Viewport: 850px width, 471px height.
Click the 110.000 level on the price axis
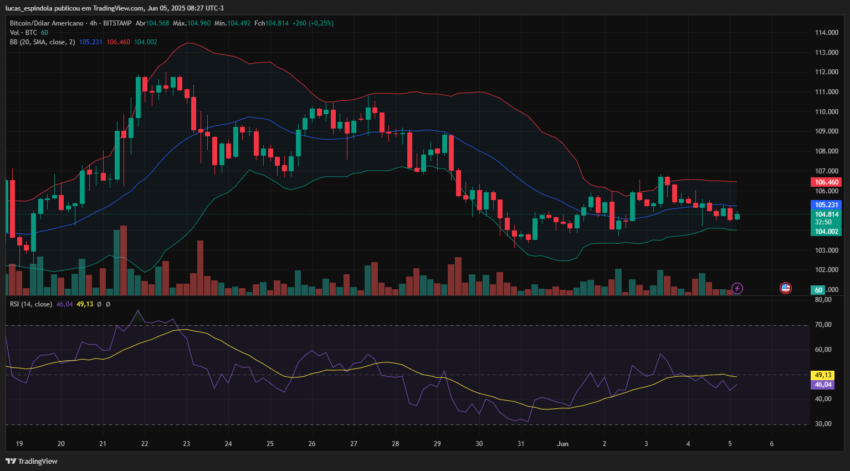pos(826,112)
